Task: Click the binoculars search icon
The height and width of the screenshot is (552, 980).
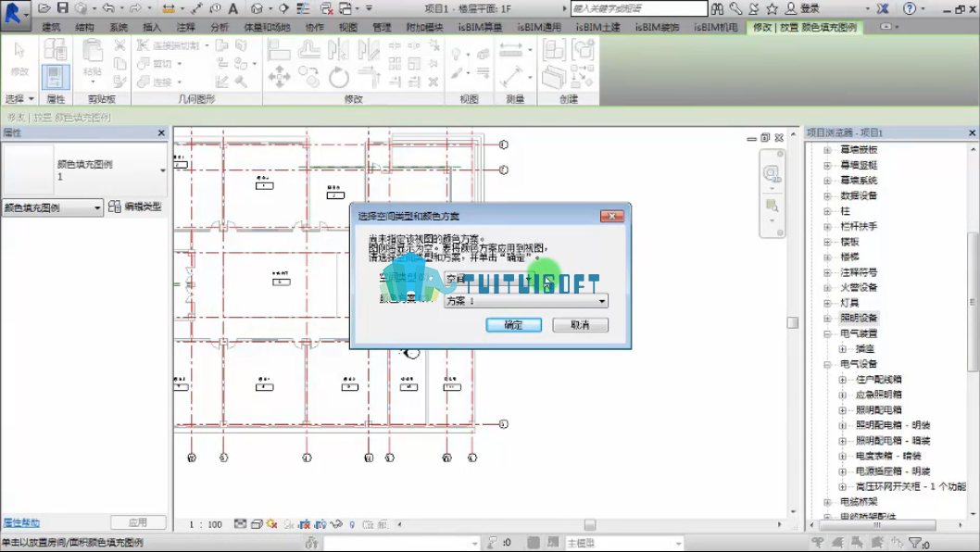Action: [x=717, y=8]
